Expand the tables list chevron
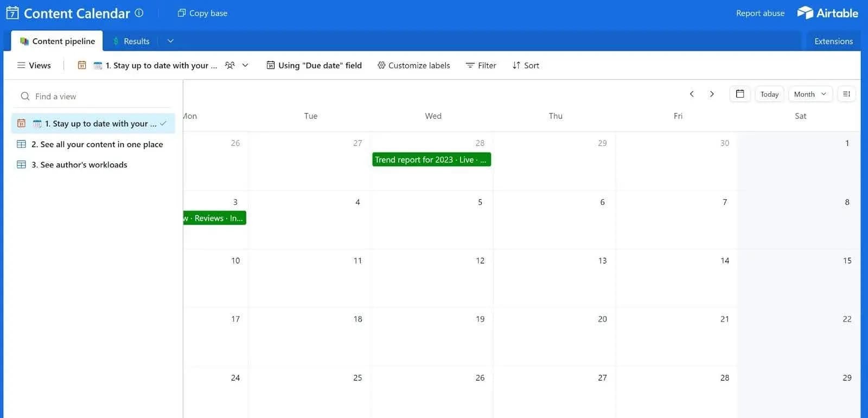 170,41
